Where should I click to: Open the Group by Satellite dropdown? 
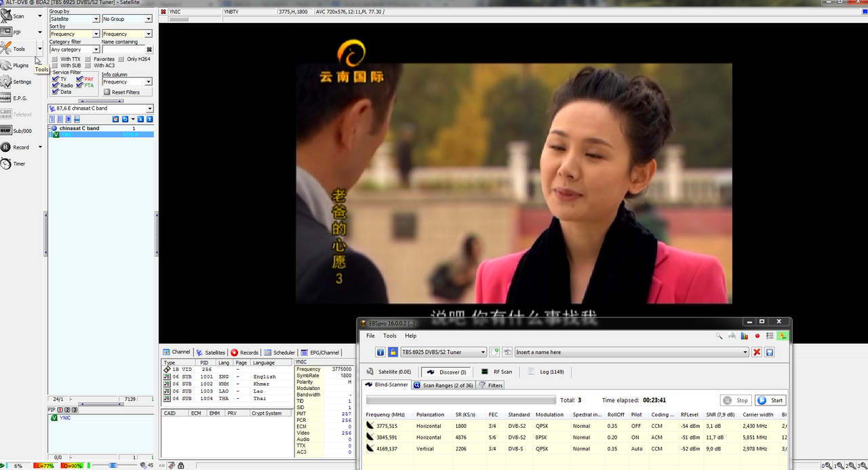pos(75,19)
